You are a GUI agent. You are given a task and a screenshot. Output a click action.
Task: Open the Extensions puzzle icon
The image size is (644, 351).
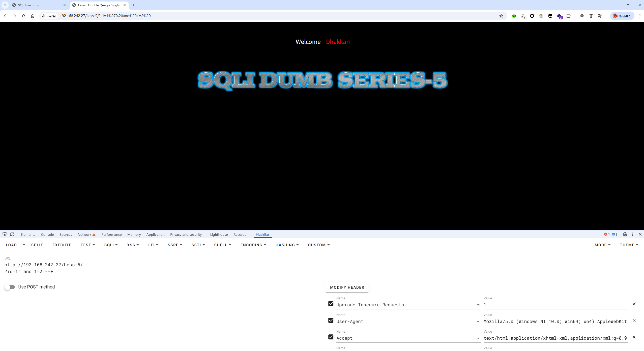click(x=568, y=16)
